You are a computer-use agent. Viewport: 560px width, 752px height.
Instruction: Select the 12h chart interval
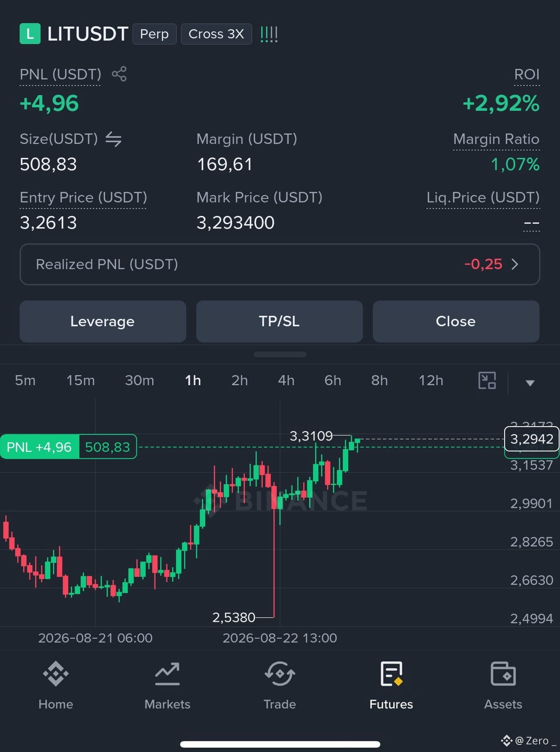coord(431,380)
